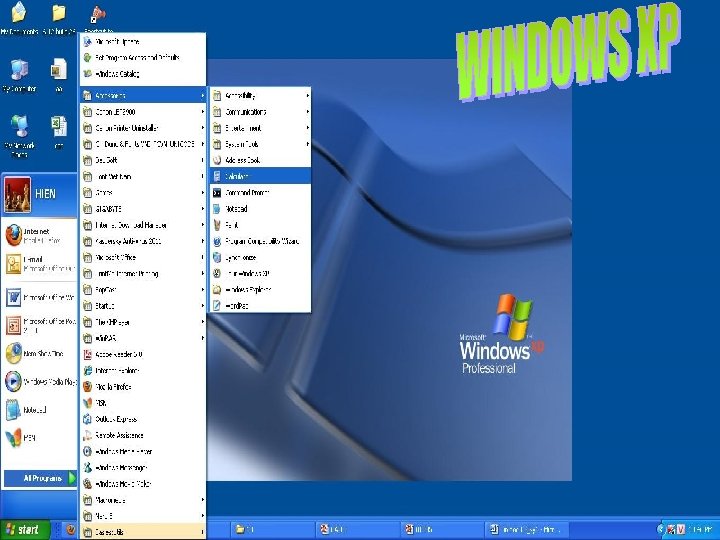The height and width of the screenshot is (540, 720).
Task: Expand the Kaspersky Anti-Virus folder
Action: 143,241
